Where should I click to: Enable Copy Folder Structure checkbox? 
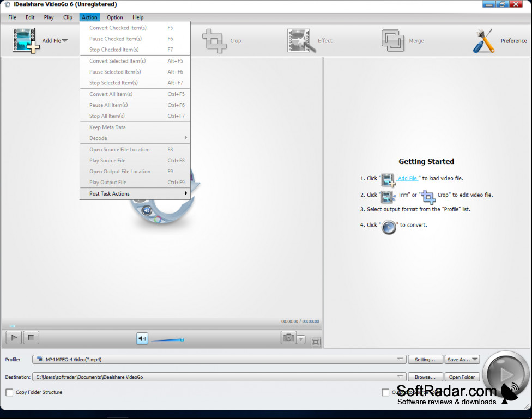pyautogui.click(x=9, y=392)
